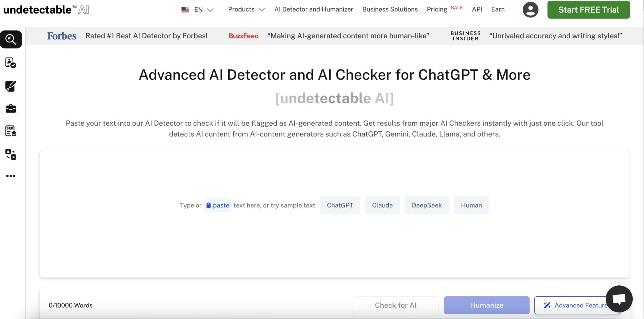Open the Pricing menu item

pyautogui.click(x=437, y=9)
